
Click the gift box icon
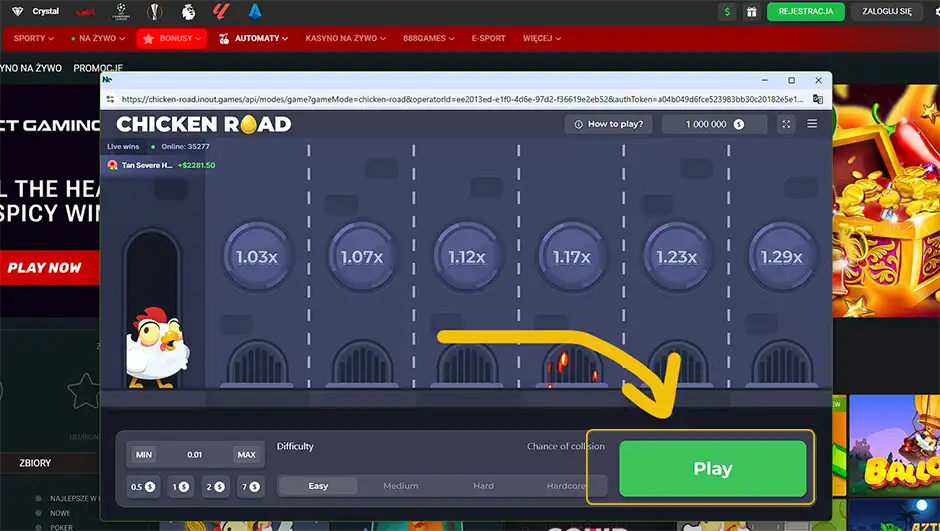tap(751, 11)
